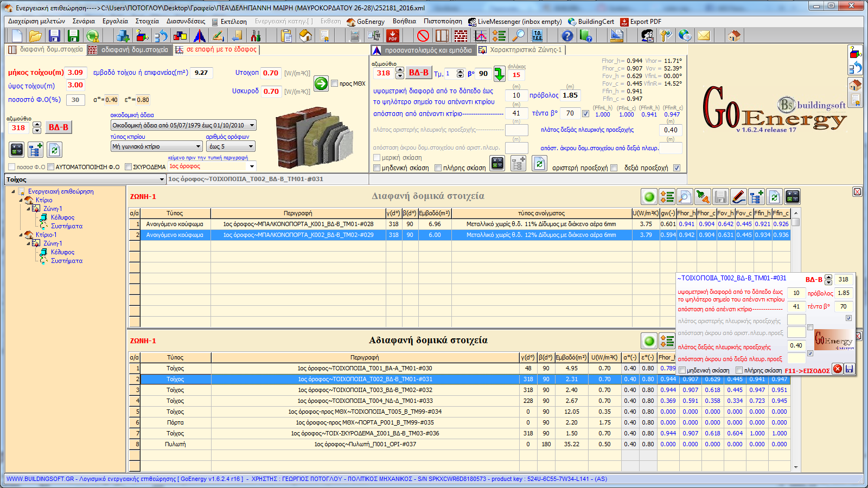
Task: Enable the προς ΜΘΧ checkbox
Action: pos(335,84)
